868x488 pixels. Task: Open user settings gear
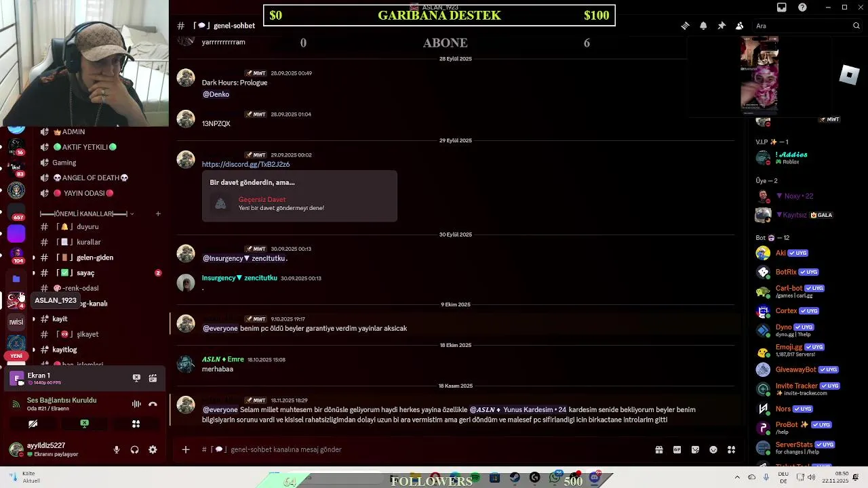153,449
